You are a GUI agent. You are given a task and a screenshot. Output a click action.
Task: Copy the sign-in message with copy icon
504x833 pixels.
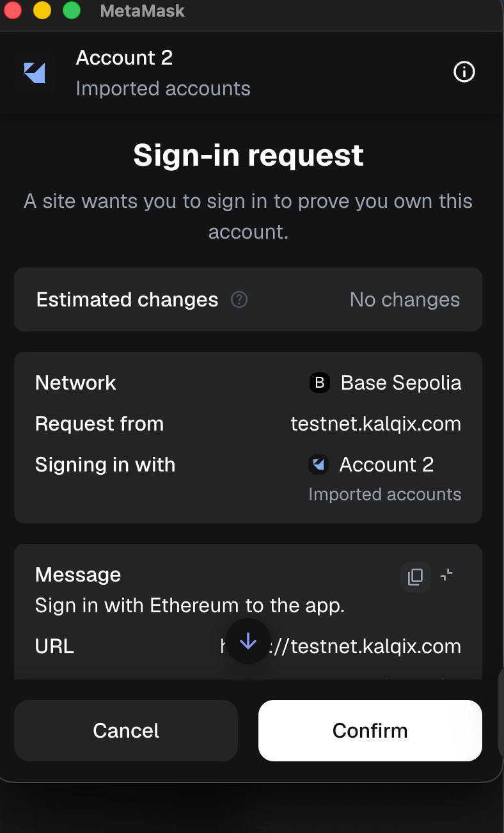pos(415,576)
